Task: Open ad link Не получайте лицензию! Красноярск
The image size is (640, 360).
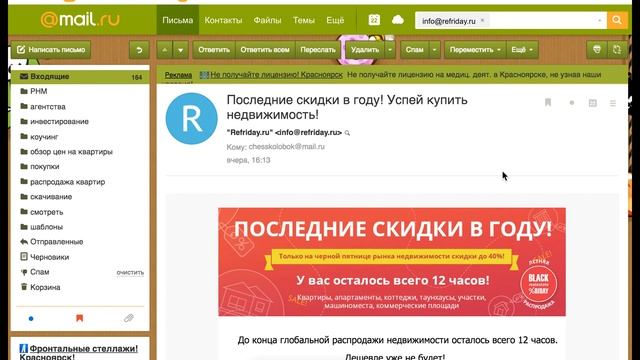Action: (x=276, y=75)
